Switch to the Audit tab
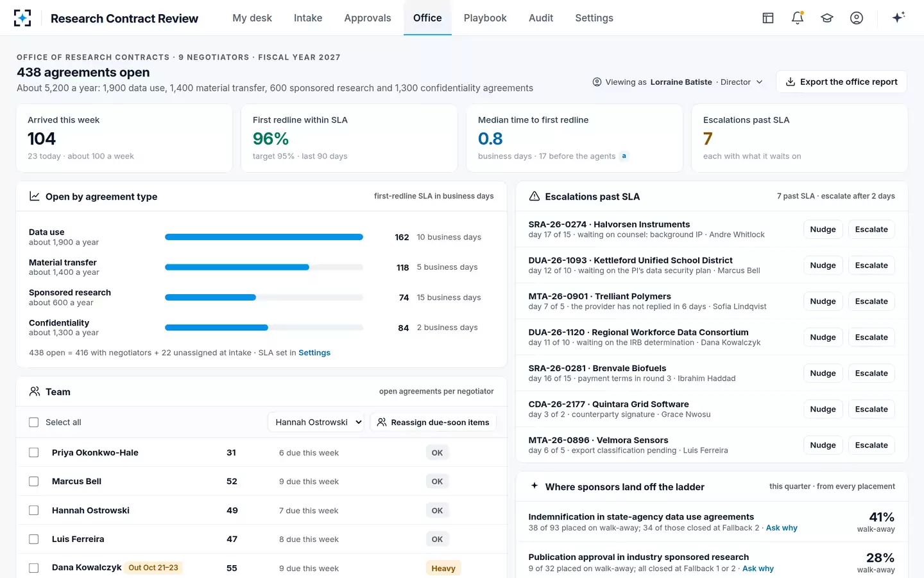Image resolution: width=924 pixels, height=578 pixels. tap(541, 18)
